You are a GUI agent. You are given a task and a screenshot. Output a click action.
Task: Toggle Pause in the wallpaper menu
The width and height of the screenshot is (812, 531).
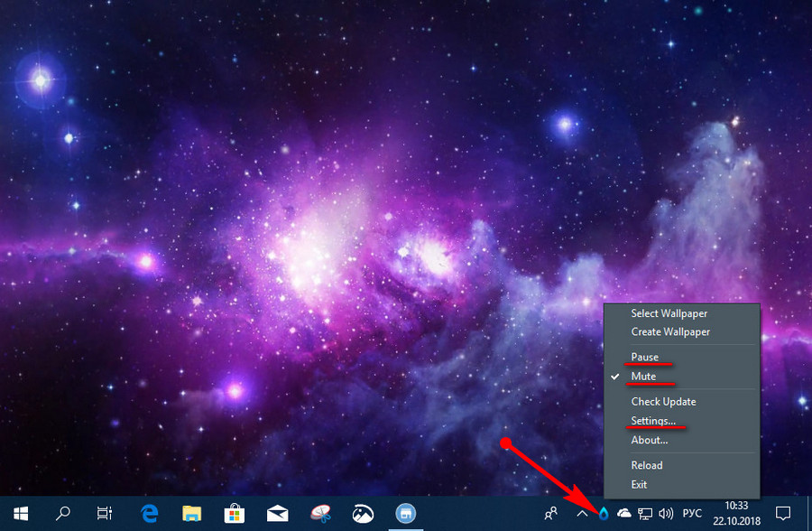click(x=644, y=357)
